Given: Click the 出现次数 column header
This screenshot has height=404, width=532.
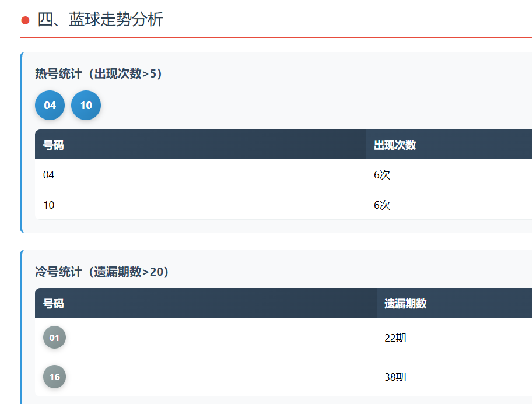Looking at the screenshot, I should [395, 145].
